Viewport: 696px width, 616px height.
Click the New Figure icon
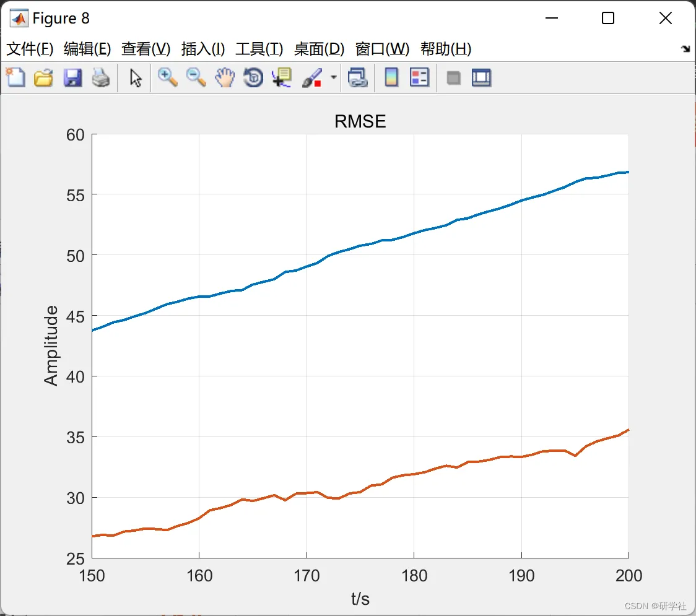pos(16,77)
